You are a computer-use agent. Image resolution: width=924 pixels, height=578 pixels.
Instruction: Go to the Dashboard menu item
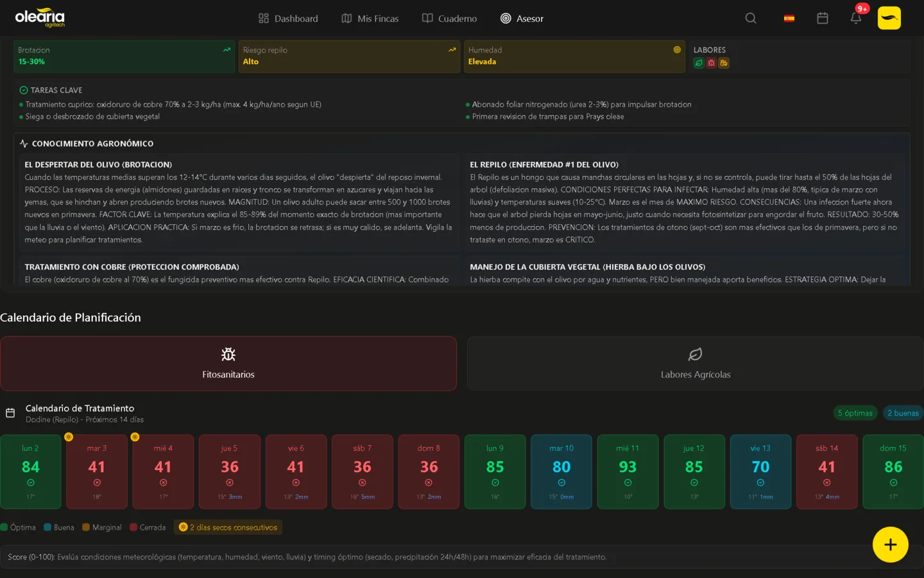pos(288,19)
